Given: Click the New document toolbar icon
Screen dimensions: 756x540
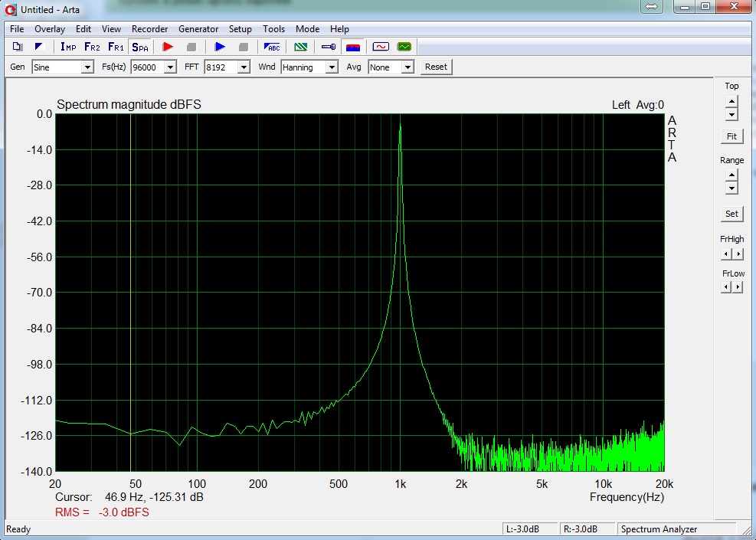Looking at the screenshot, I should (18, 47).
